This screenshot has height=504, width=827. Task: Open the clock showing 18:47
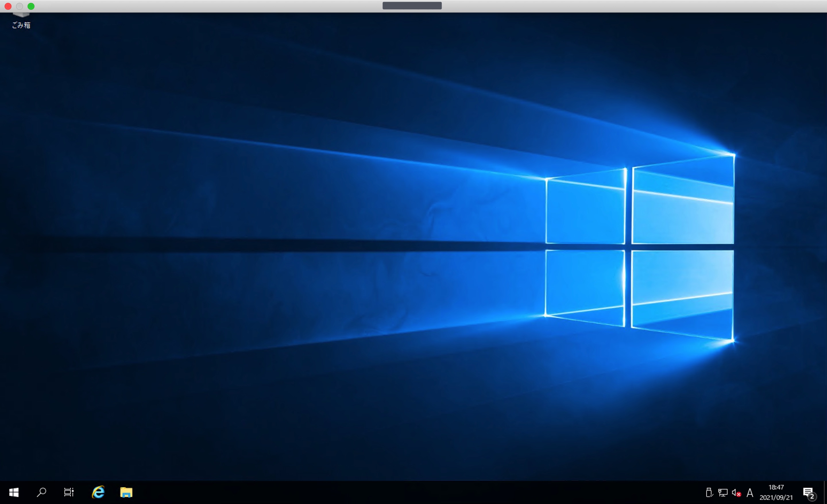click(776, 492)
